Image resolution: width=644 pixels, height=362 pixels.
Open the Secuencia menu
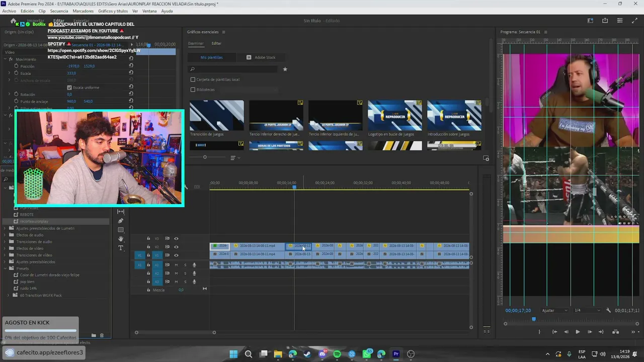click(59, 11)
